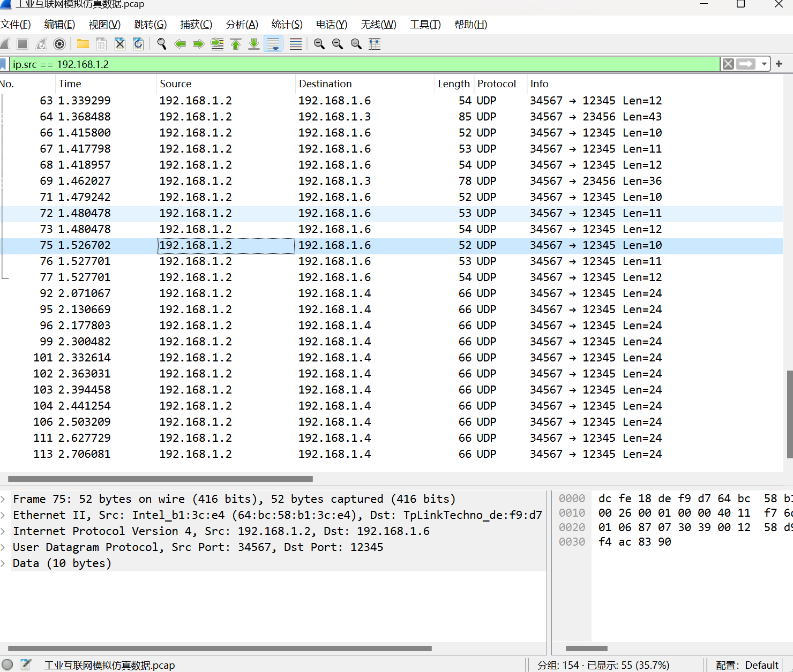Start capture with the shark fin icon
The height and width of the screenshot is (672, 793).
5,44
